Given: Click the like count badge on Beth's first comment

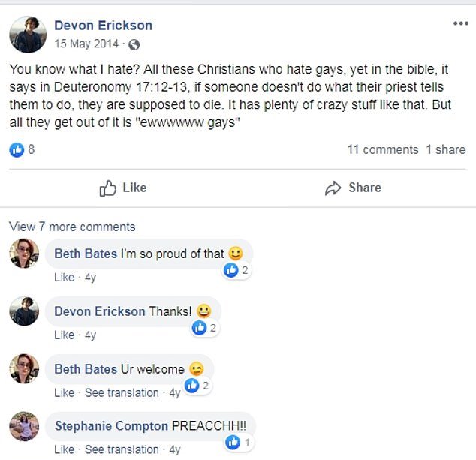Looking at the screenshot, I should point(236,271).
